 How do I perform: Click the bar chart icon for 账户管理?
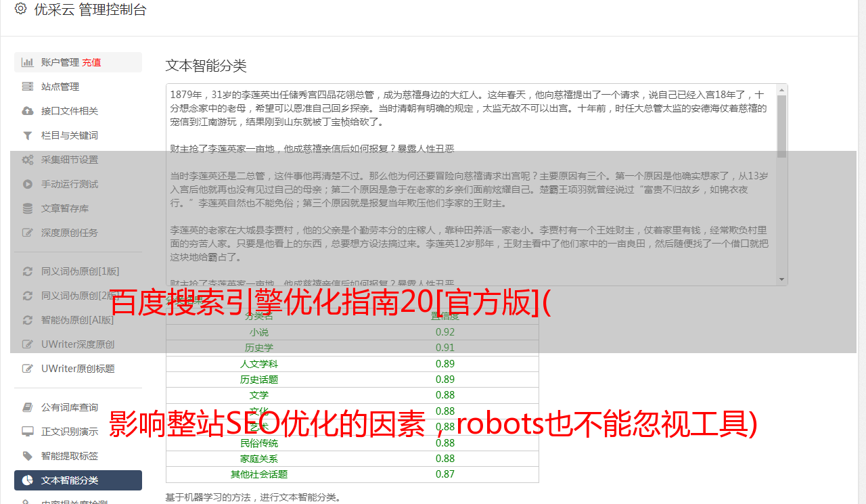tap(27, 62)
